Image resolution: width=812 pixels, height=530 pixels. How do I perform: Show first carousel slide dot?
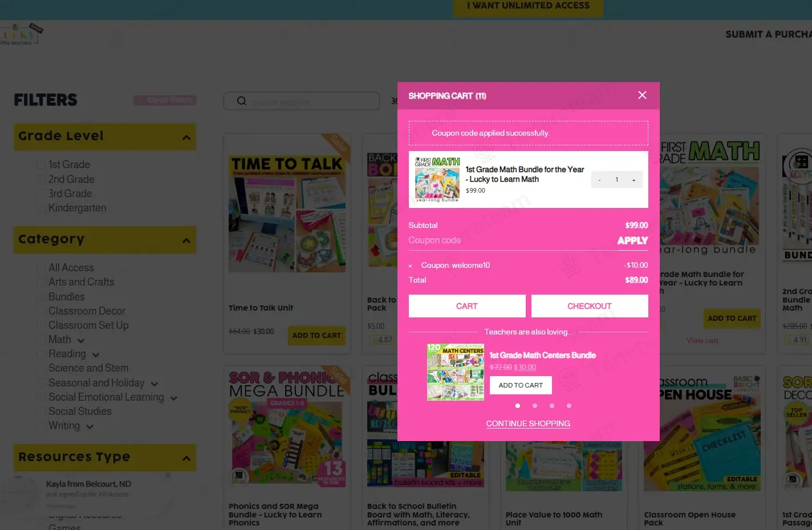(518, 406)
